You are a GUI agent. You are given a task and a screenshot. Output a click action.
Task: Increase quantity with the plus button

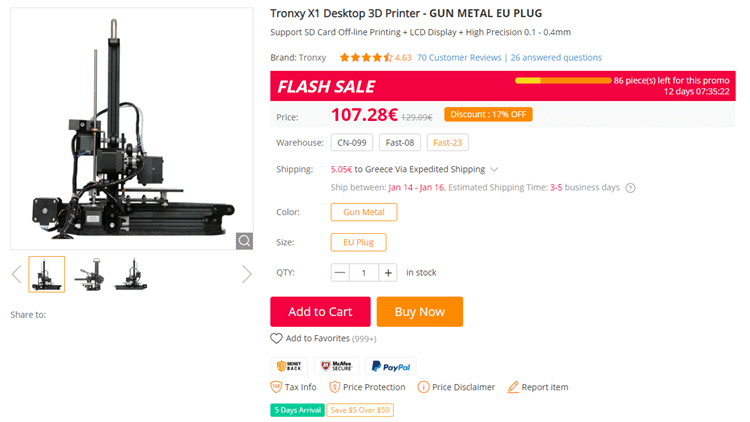click(x=388, y=272)
